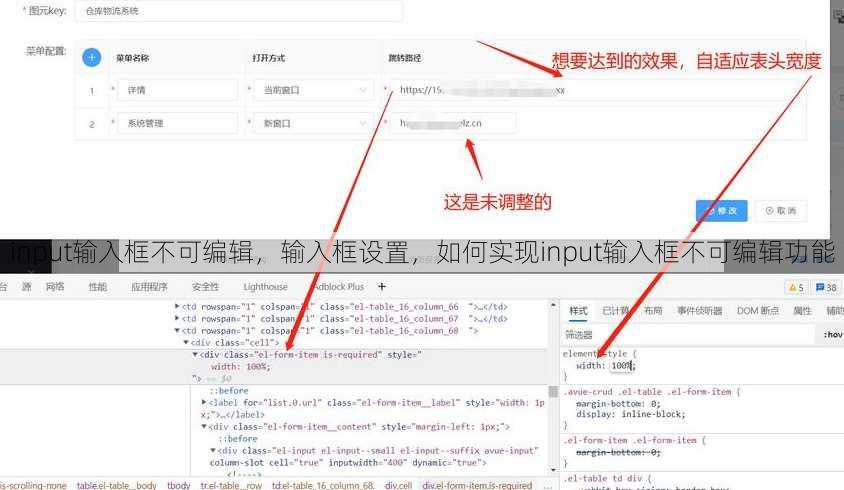Click the 筛选器 styles filter field
Viewport: 844px width, 490px height.
(x=689, y=334)
